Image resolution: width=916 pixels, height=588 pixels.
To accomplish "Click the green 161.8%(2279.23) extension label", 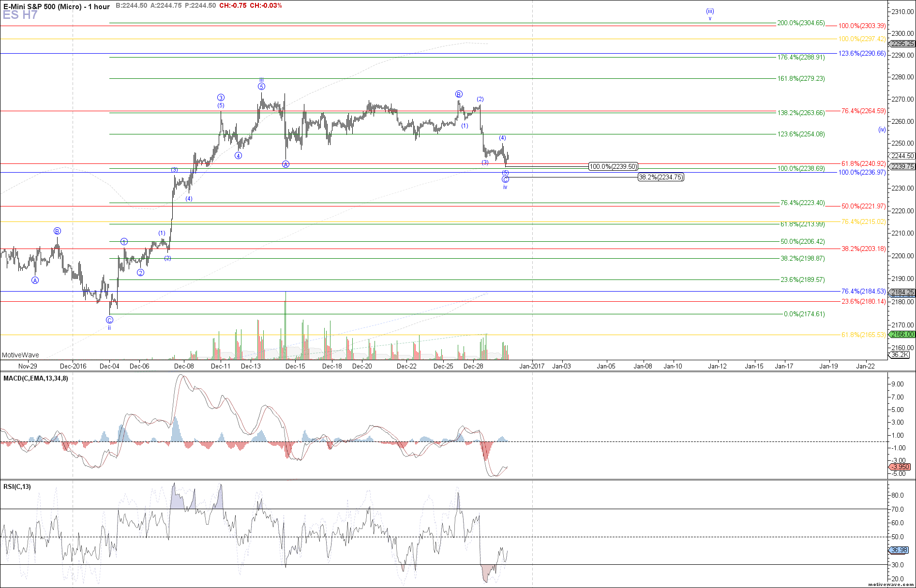I will tap(801, 78).
